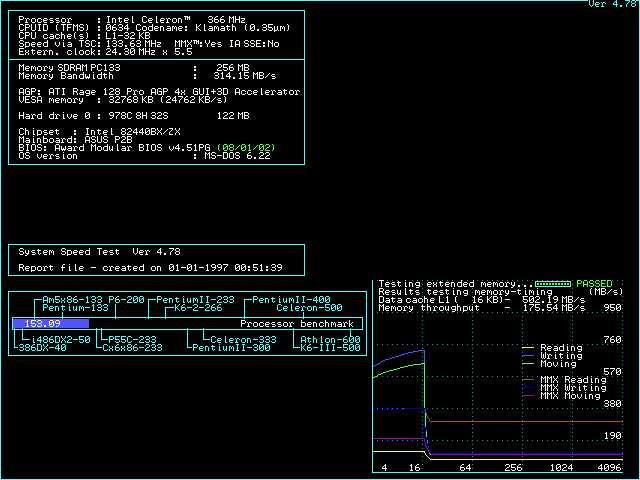The width and height of the screenshot is (640, 480).
Task: Click the PentiumII-400 reference label
Action: [291, 300]
